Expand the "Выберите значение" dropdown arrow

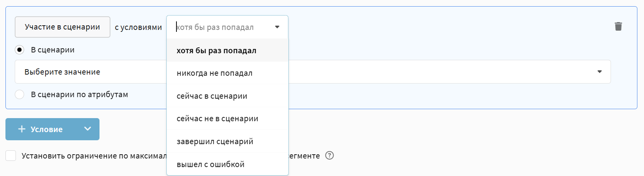point(599,72)
